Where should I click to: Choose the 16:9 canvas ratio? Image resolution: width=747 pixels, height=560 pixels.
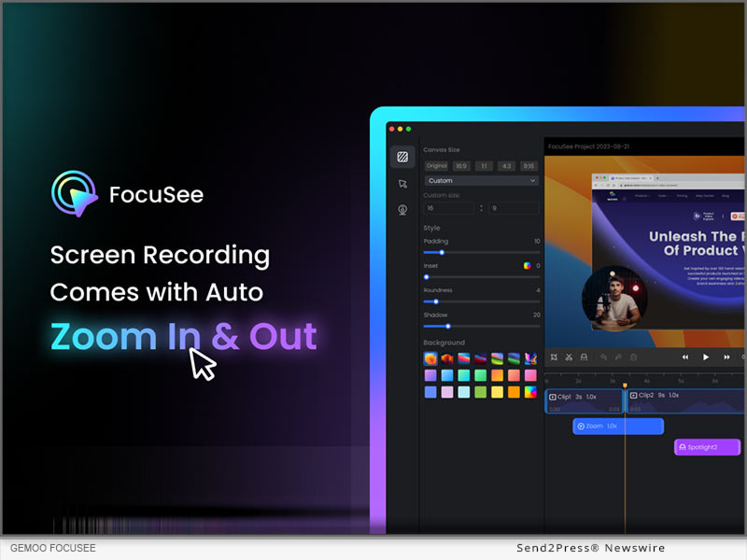click(x=460, y=165)
